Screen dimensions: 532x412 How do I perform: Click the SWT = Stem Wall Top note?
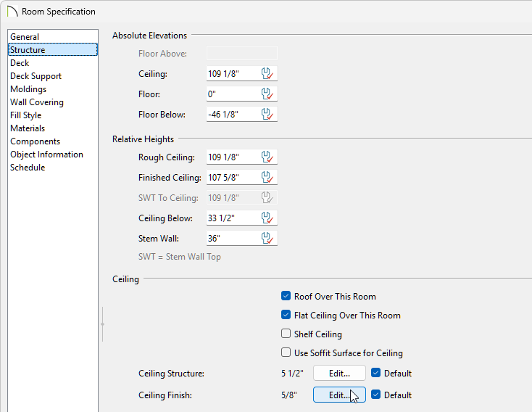click(x=180, y=257)
